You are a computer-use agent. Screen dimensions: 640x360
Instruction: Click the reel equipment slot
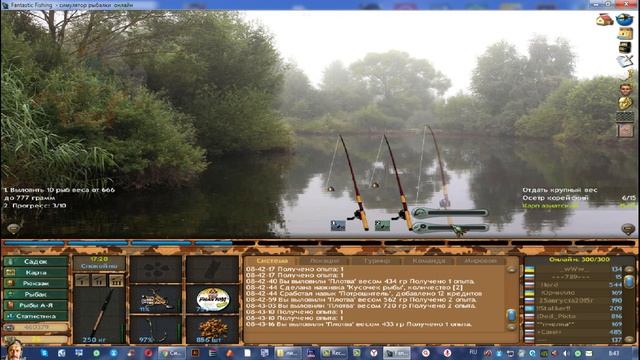(156, 299)
